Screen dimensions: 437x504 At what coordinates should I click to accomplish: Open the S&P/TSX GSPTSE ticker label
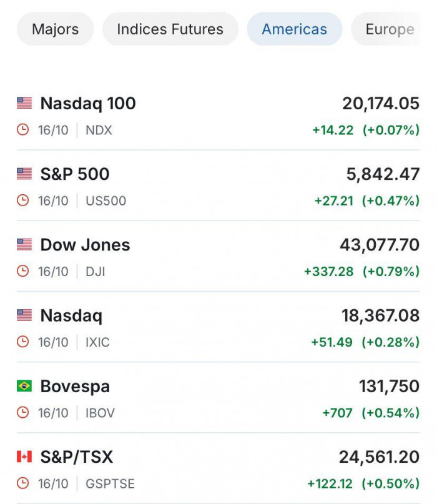click(x=110, y=484)
